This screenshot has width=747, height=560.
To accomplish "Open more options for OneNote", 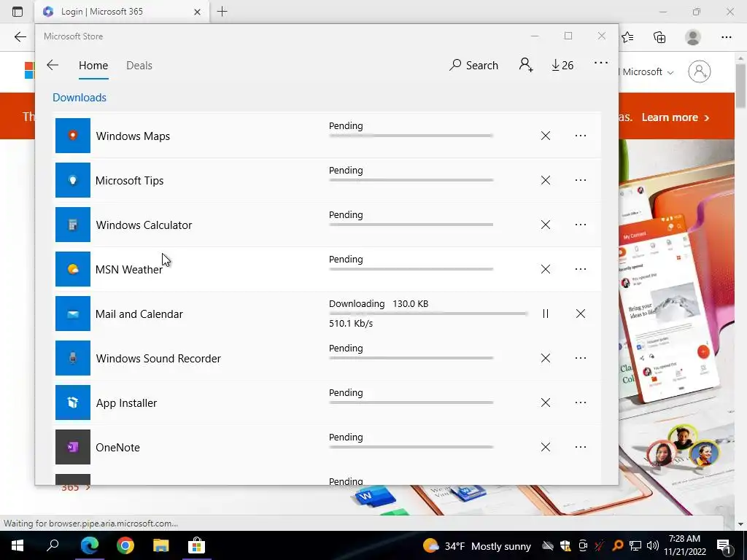I will coord(580,447).
